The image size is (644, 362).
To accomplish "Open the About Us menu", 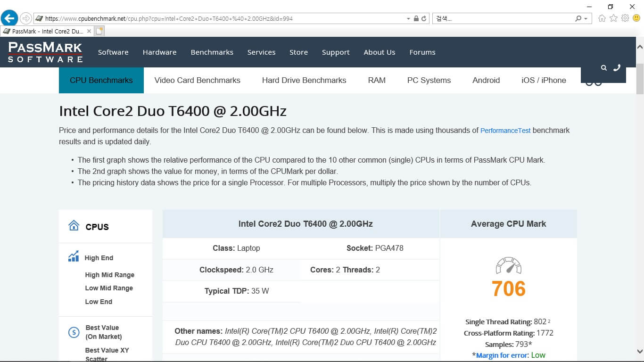I will (379, 52).
